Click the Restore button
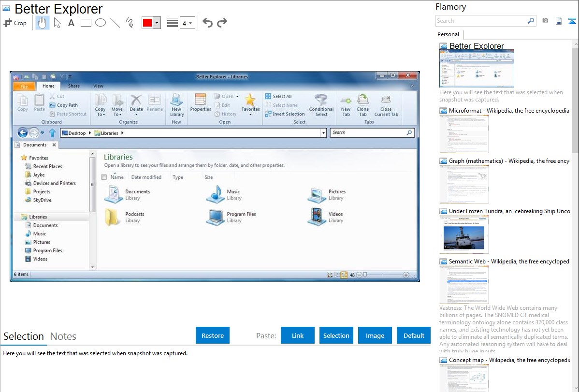 (213, 335)
